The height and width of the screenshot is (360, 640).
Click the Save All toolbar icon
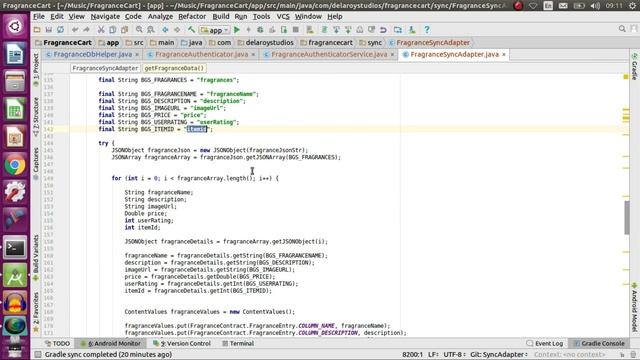[49, 30]
